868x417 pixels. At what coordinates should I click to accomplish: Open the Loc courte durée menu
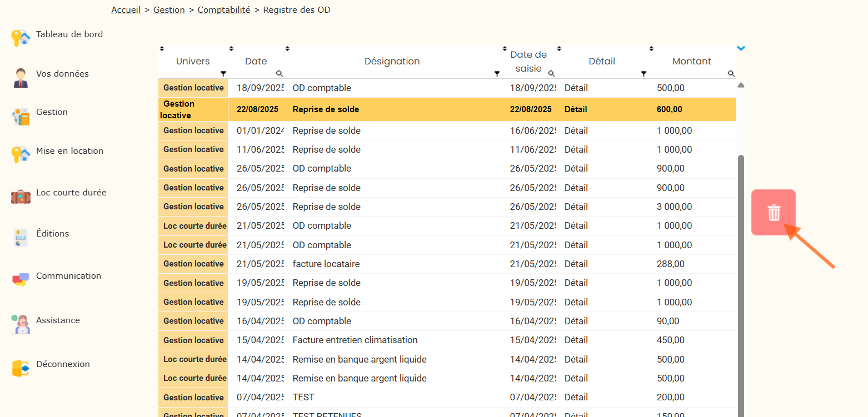(71, 193)
